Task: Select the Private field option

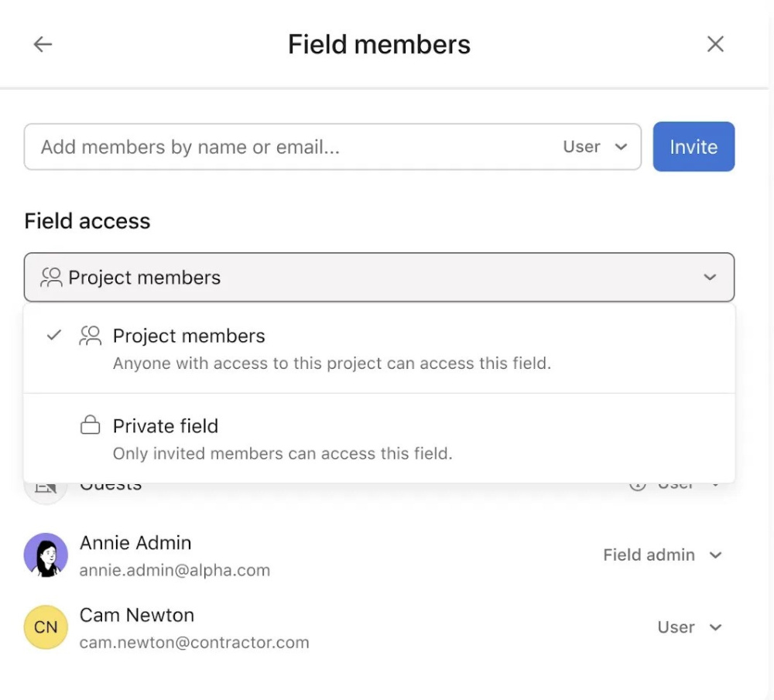Action: tap(379, 438)
